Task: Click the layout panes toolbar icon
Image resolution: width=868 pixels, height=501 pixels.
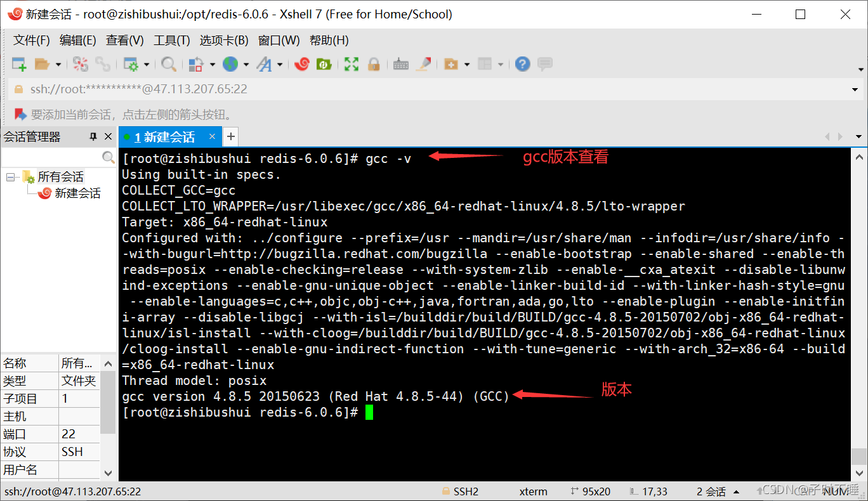Action: tap(485, 64)
